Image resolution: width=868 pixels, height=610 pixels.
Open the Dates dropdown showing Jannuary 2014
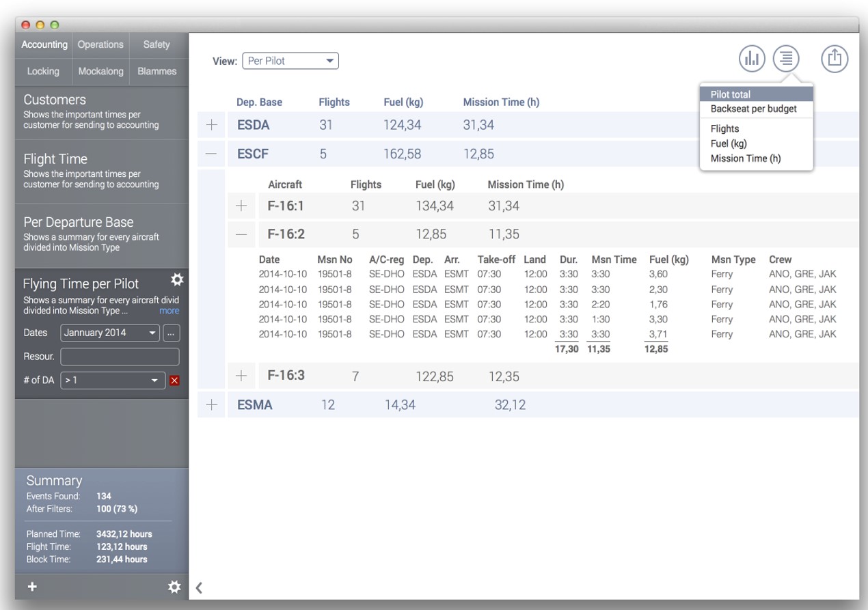click(x=110, y=333)
